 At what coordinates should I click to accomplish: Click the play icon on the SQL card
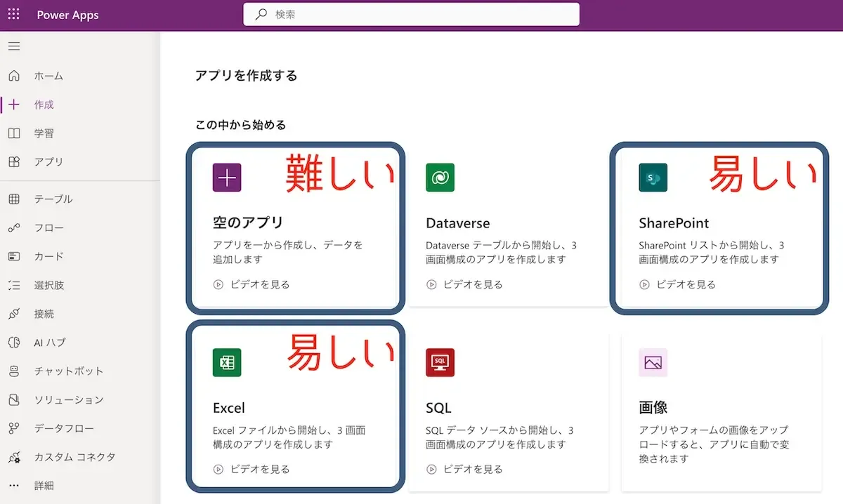pos(431,470)
